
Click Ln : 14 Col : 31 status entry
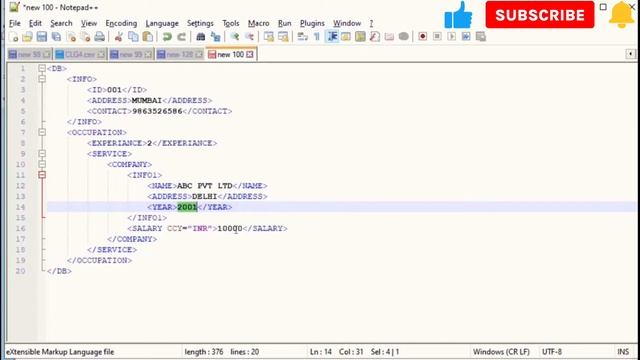[336, 351]
